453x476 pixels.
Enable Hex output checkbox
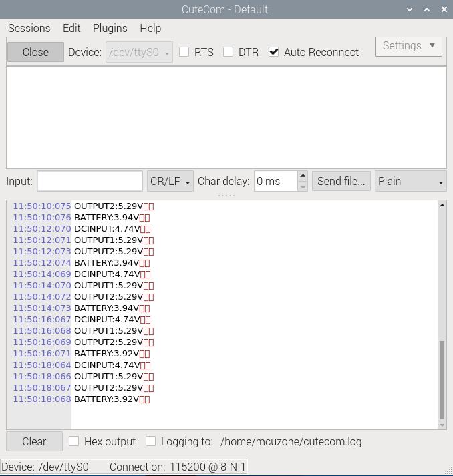click(73, 441)
